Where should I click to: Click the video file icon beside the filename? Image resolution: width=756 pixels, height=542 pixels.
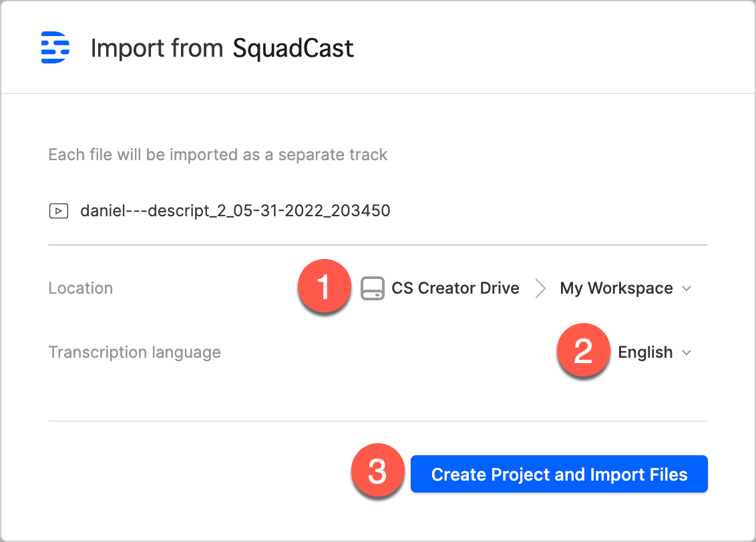pos(59,211)
